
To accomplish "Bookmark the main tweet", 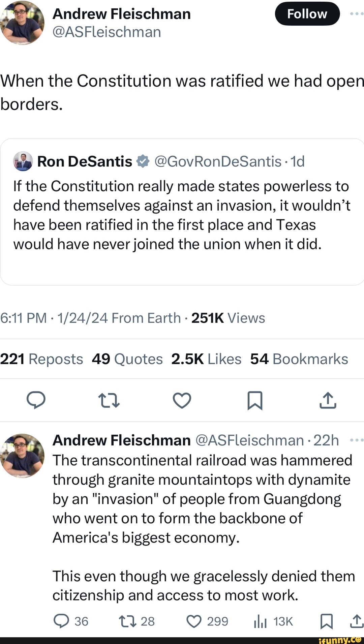I will point(255,400).
